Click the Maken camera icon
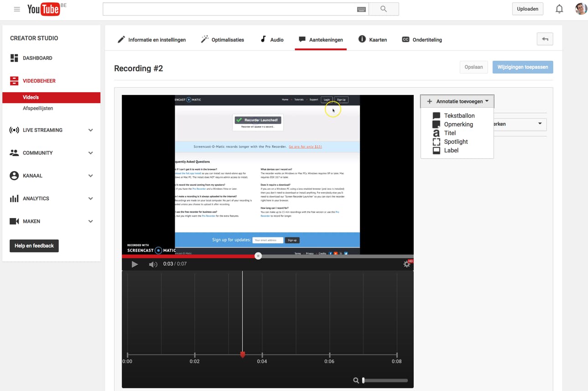This screenshot has width=588, height=391. 14,221
